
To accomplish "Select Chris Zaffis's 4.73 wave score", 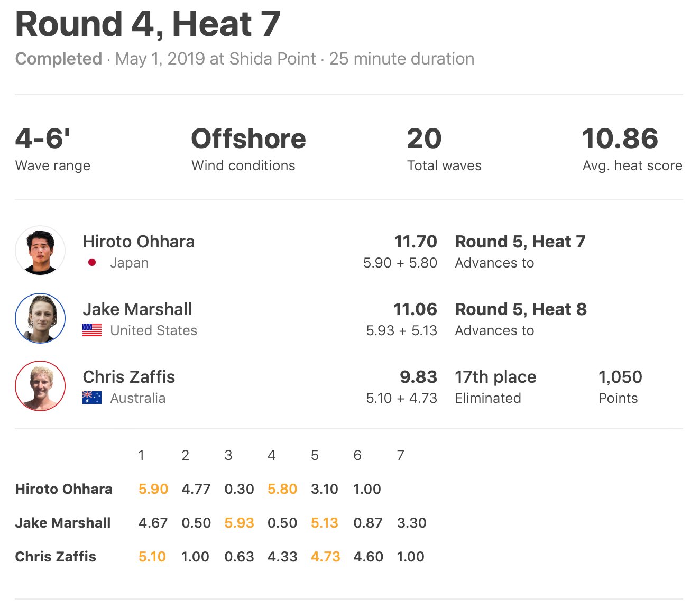I will coord(325,557).
